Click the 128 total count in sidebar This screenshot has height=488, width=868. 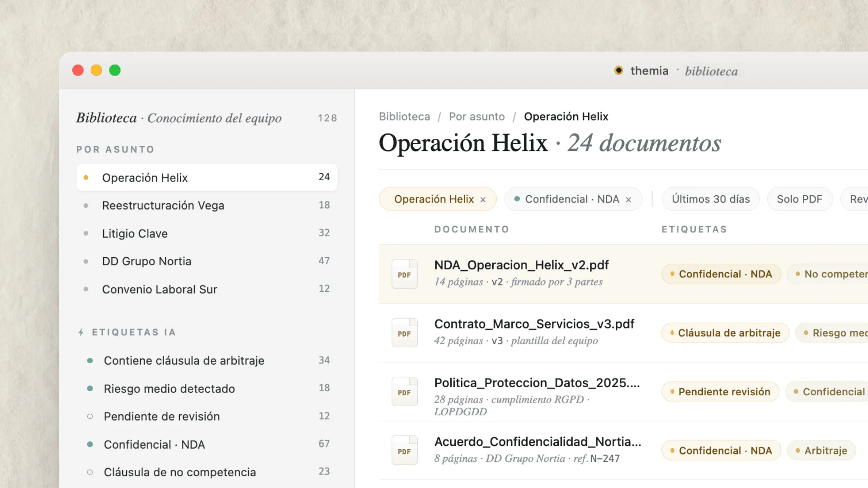point(327,118)
